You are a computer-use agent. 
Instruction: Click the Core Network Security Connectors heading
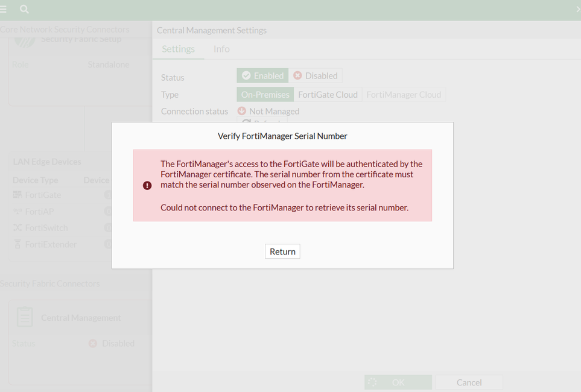coord(65,30)
